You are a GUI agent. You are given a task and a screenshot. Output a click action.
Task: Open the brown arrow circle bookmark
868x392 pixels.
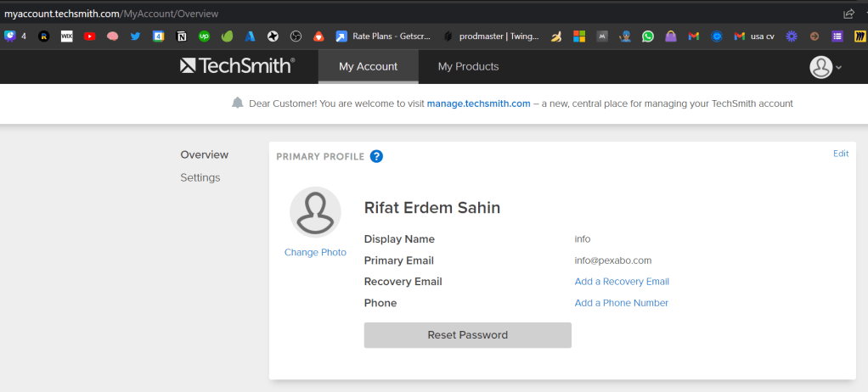814,36
